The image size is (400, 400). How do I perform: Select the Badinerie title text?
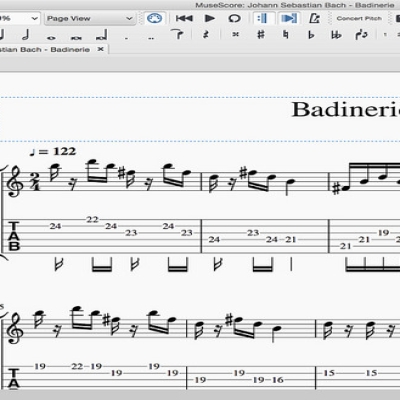pos(346,109)
